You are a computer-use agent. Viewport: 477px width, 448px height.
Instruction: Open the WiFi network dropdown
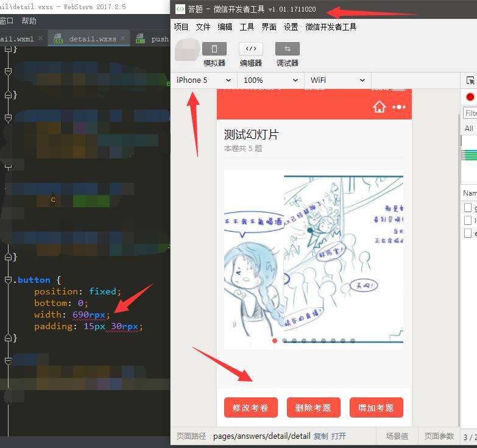point(337,80)
